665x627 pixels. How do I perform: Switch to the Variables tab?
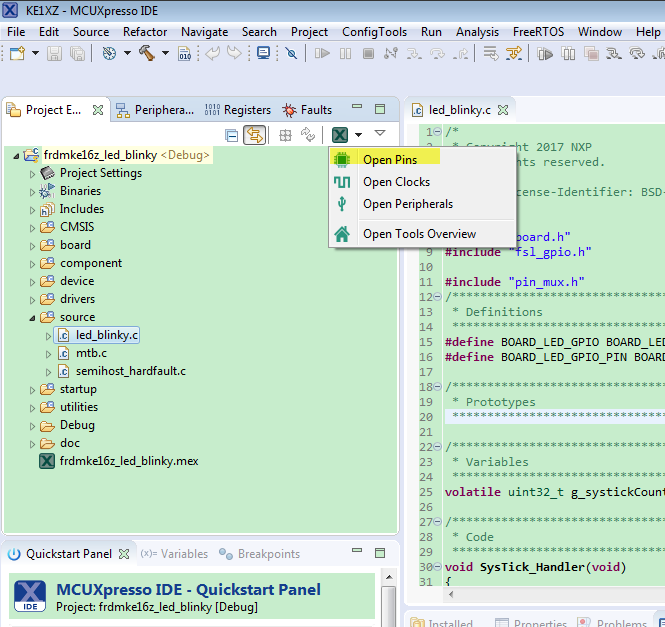tap(174, 554)
